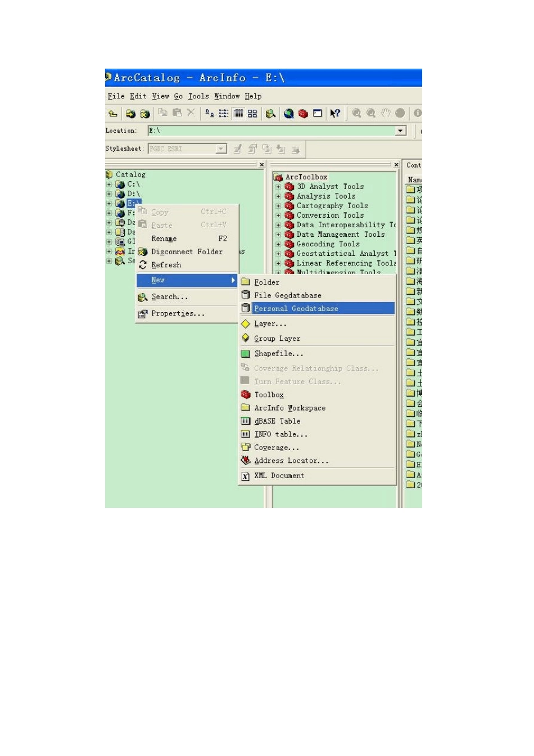Expand the E:\ drive node
Image resolution: width=534 pixels, height=756 pixels.
pyautogui.click(x=109, y=204)
